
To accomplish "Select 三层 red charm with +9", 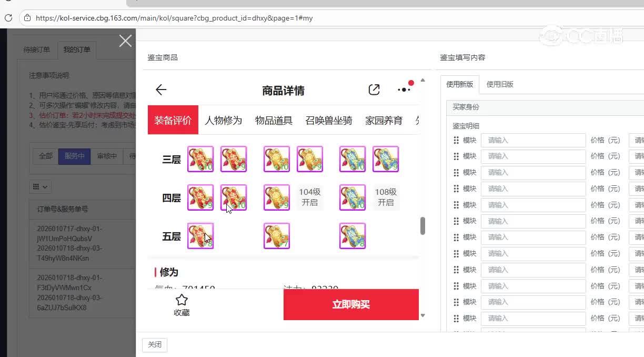I will [234, 159].
